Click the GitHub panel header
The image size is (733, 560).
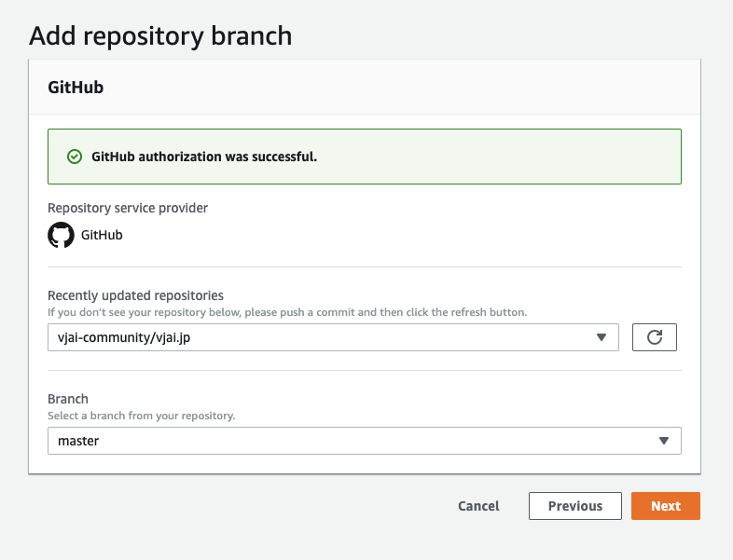pos(76,88)
